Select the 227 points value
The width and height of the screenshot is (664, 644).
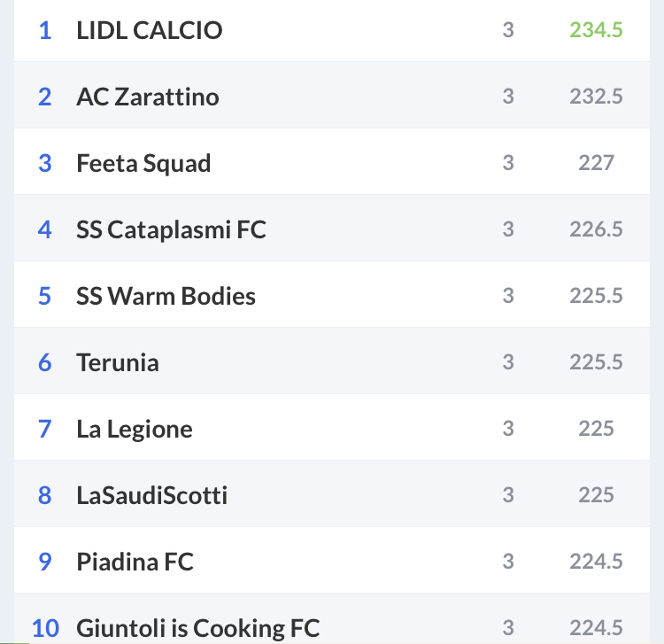596,163
